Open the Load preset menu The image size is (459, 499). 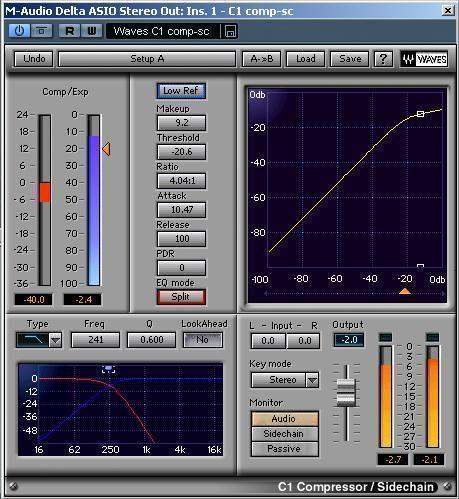(x=305, y=59)
